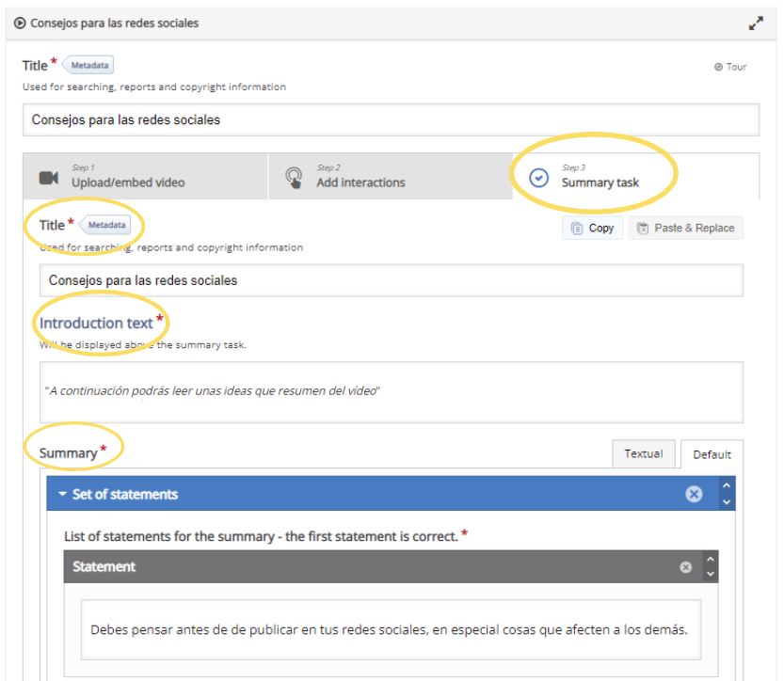Click the Paste & Replace button

point(685,228)
